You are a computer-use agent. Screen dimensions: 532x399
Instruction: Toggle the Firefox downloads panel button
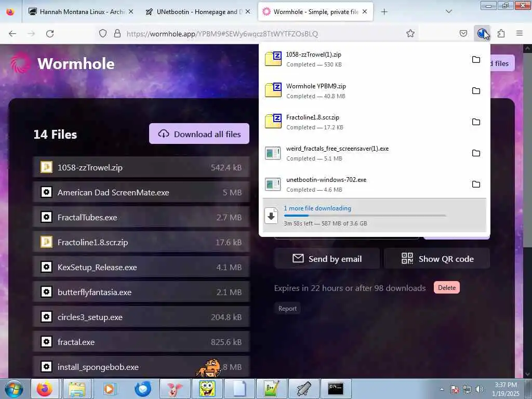pos(482,33)
